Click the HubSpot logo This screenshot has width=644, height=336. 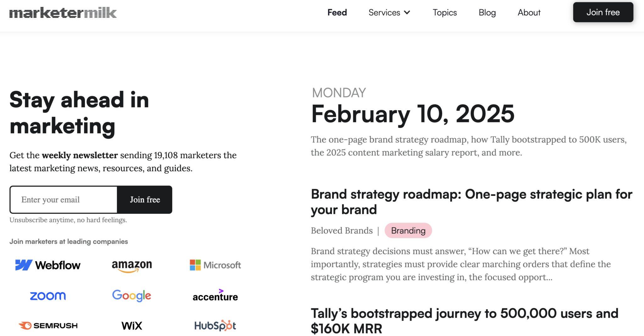click(x=215, y=326)
